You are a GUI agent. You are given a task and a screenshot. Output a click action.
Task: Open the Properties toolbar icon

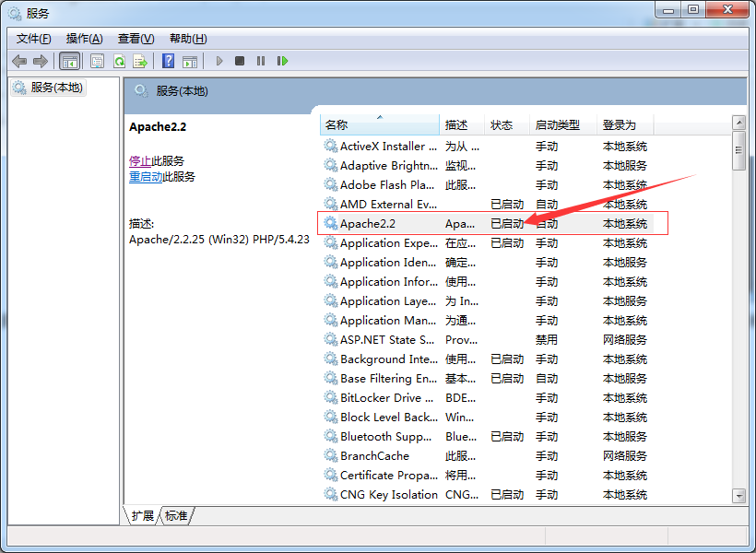(x=98, y=61)
